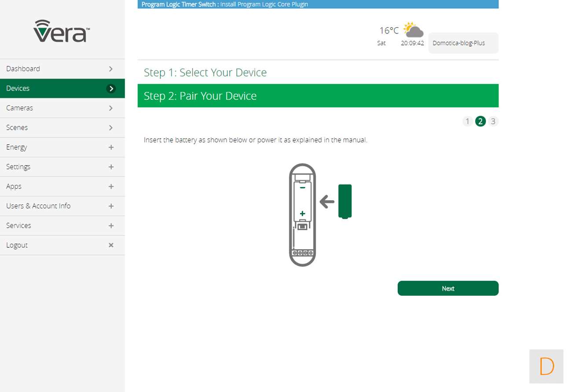Click the sensor device diagram
Screen dimensions: 572x392
[302, 215]
